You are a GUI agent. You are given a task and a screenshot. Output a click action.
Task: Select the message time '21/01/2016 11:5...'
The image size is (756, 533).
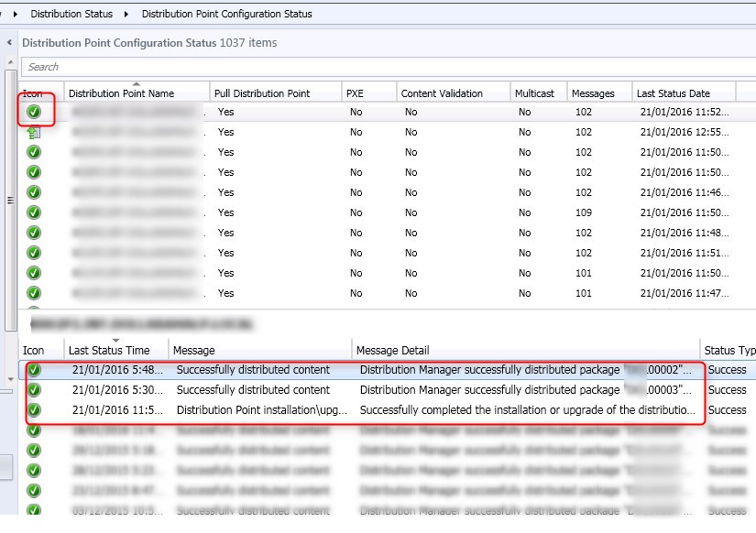coord(117,410)
